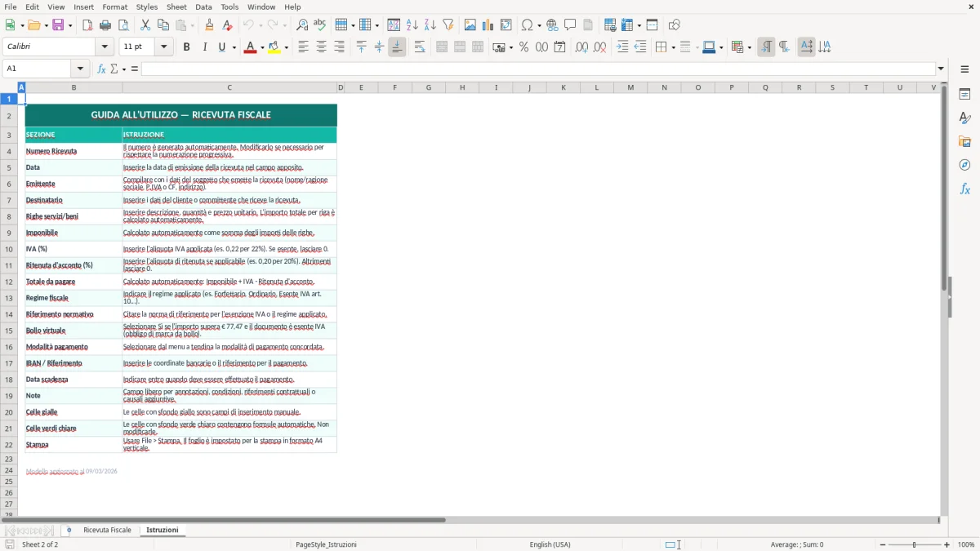Open the File menu

[x=11, y=7]
